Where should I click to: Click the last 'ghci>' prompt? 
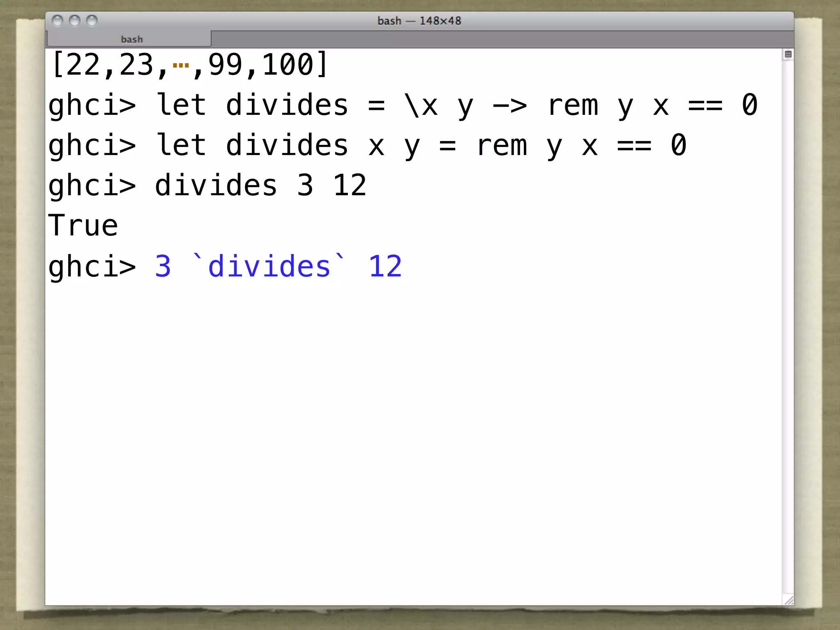pyautogui.click(x=92, y=267)
